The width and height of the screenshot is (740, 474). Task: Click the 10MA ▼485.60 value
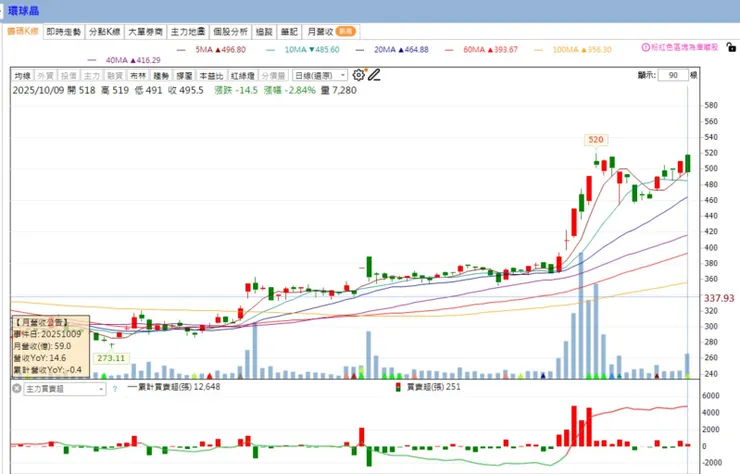point(311,50)
